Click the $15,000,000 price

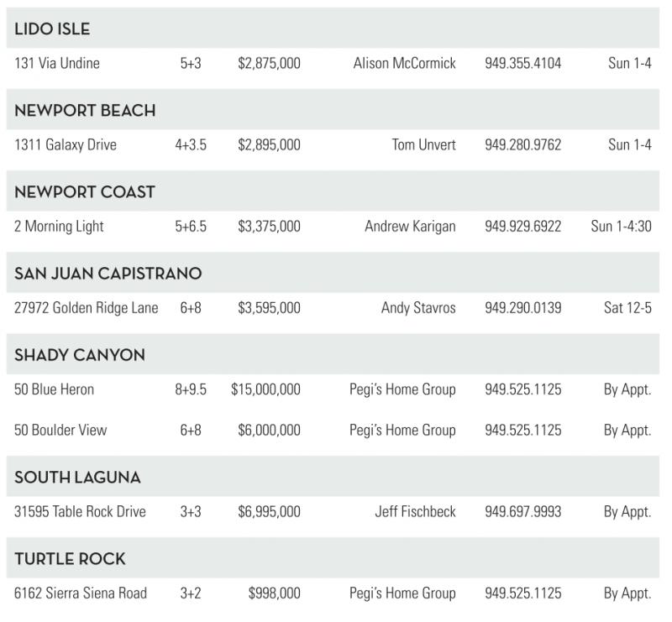click(265, 389)
